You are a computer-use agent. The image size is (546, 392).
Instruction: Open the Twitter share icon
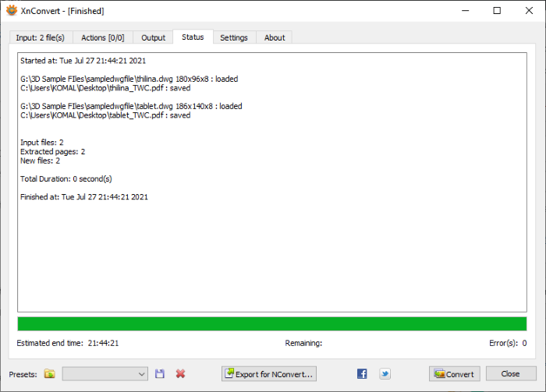[x=385, y=374]
